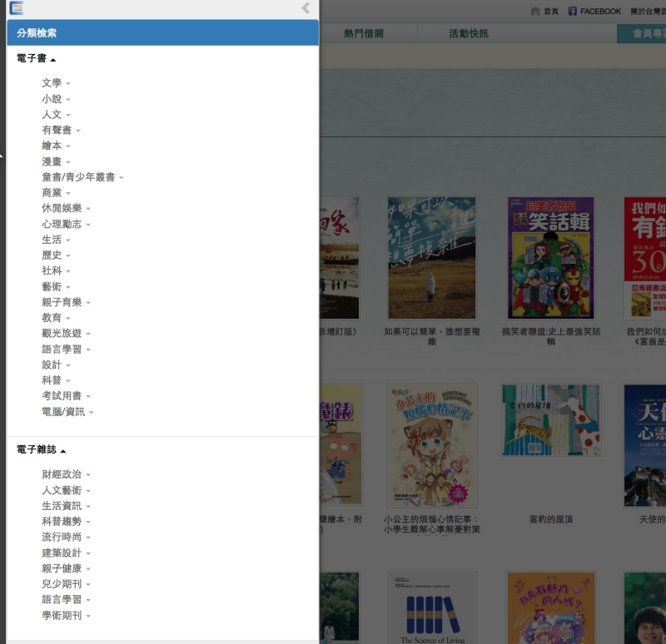Open book cover 我是有魅力的人嗎
Viewport: 666px width, 644px height.
click(551, 607)
